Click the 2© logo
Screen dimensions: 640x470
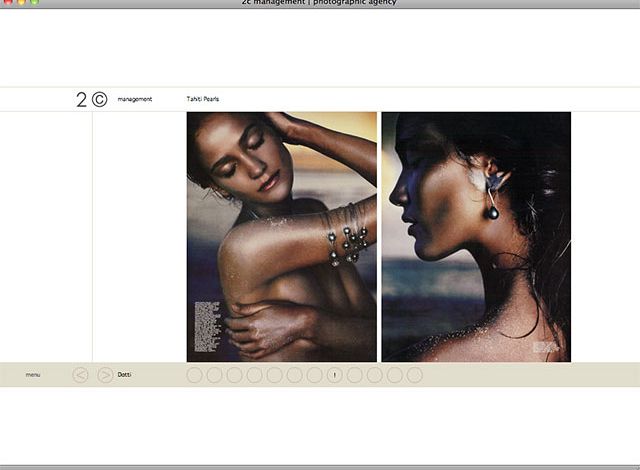pos(91,99)
